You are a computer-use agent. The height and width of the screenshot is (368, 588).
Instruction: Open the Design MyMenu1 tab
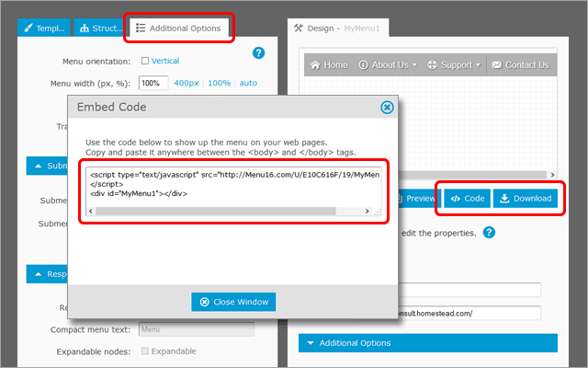[338, 28]
